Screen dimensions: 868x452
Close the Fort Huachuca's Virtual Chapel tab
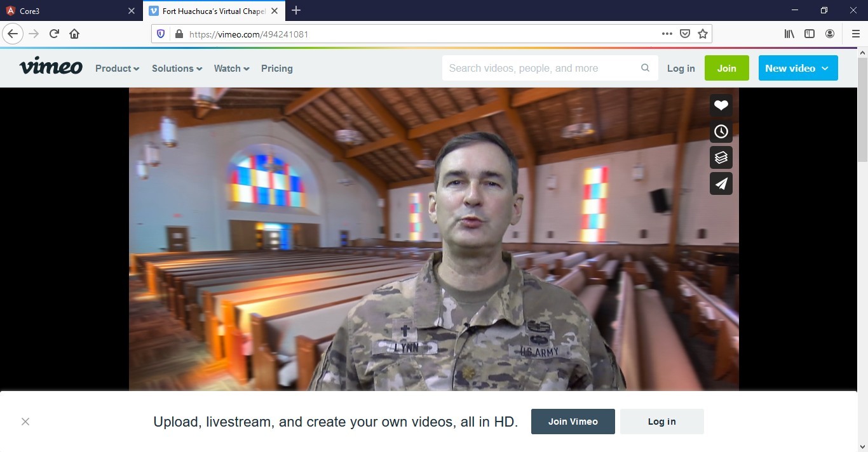click(x=275, y=11)
